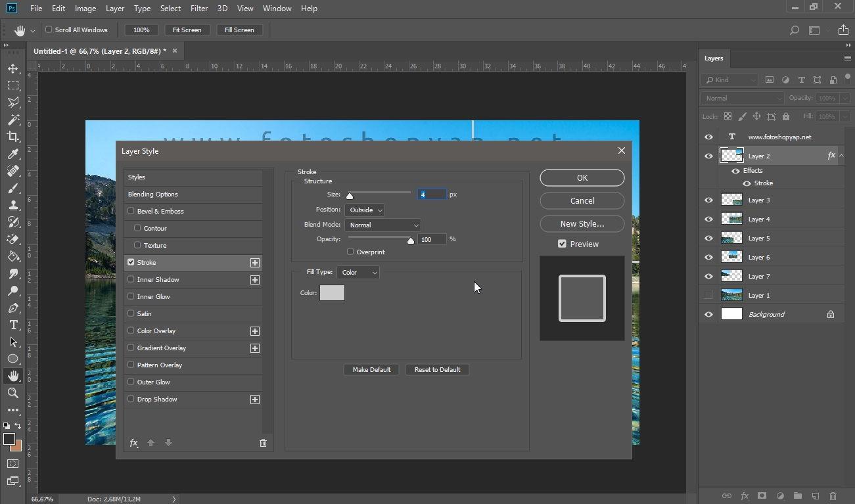Select the Horizontal Type tool

(x=13, y=325)
